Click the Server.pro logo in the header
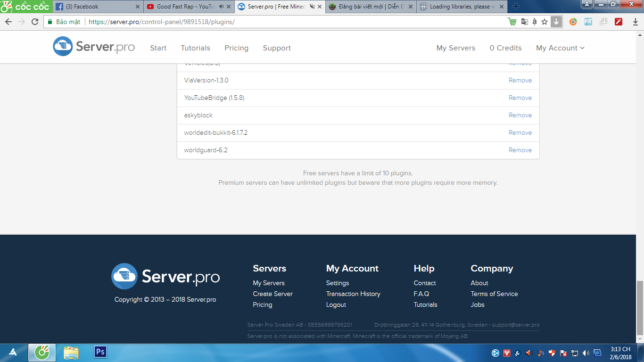The height and width of the screenshot is (362, 644). pos(94,47)
